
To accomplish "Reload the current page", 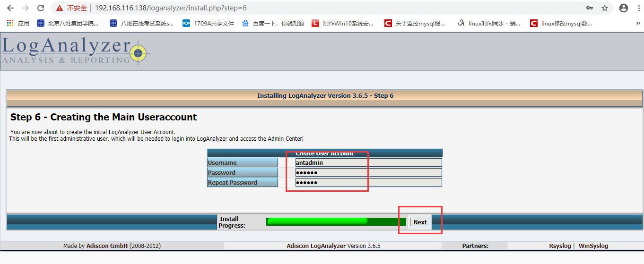I will tap(41, 8).
